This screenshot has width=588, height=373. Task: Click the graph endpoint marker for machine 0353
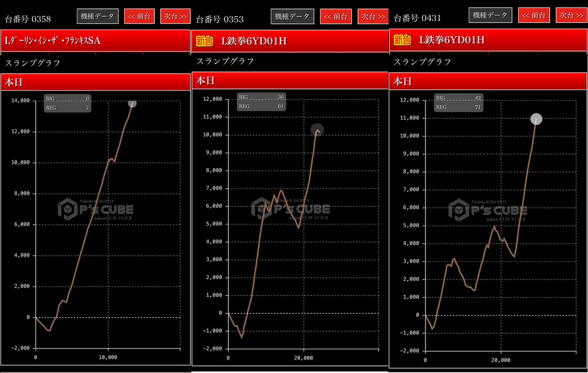[318, 129]
